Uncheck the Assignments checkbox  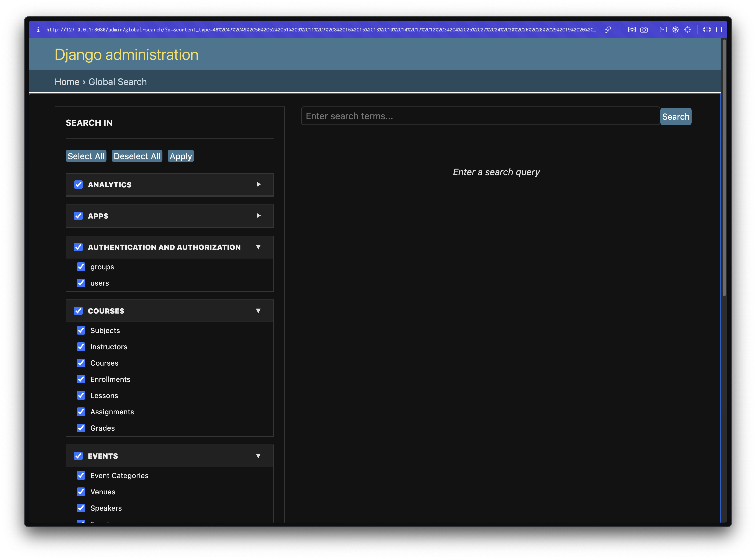pyautogui.click(x=81, y=412)
